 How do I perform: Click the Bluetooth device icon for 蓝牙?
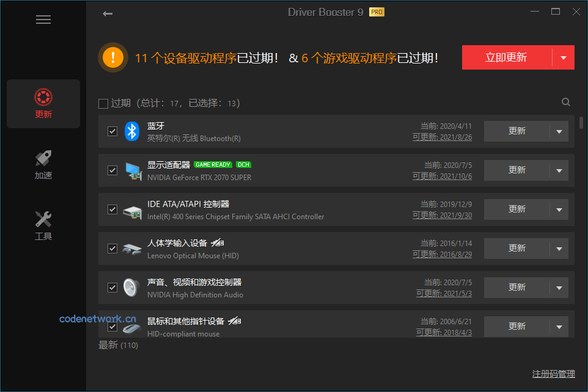[131, 131]
